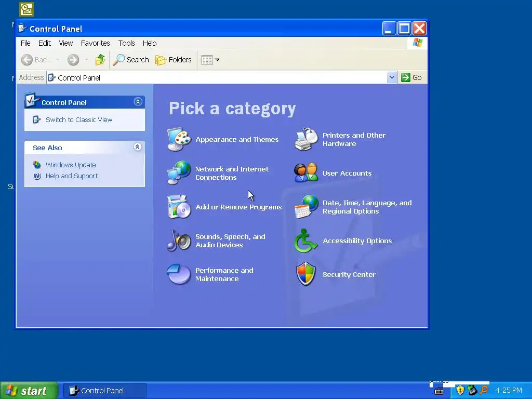Click the "Date, Time, Language, and Regional Options" text
Viewport: 532px width, 399px height.
[x=367, y=207]
